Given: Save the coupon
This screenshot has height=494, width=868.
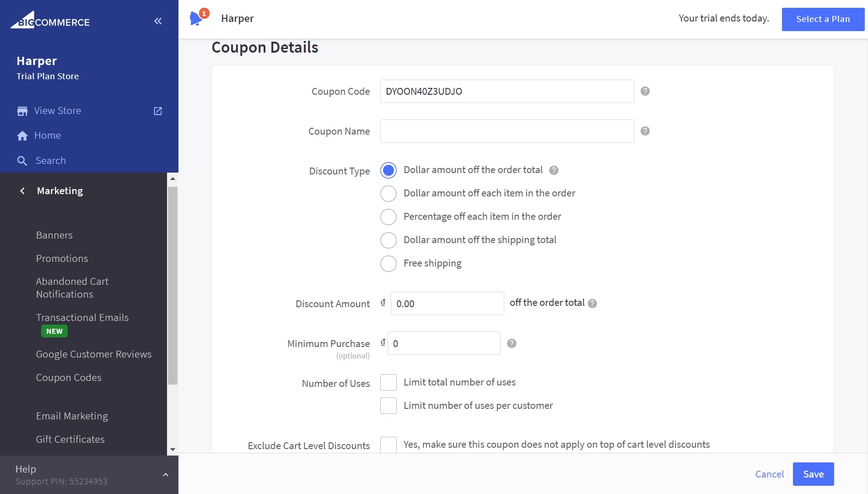Looking at the screenshot, I should pos(813,474).
